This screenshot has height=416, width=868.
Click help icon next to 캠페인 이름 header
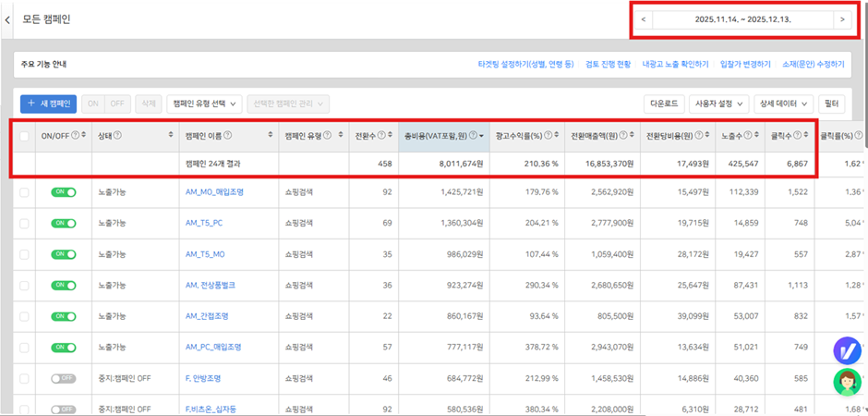coord(228,137)
